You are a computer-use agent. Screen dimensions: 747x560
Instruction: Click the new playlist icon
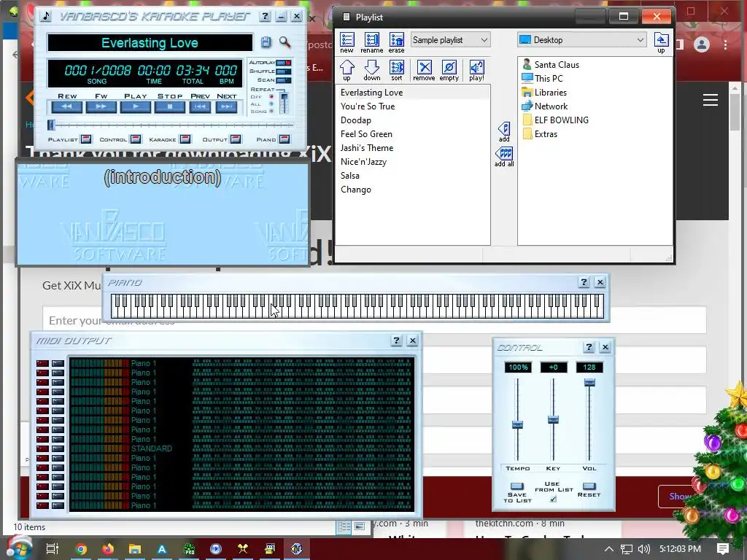[x=347, y=43]
